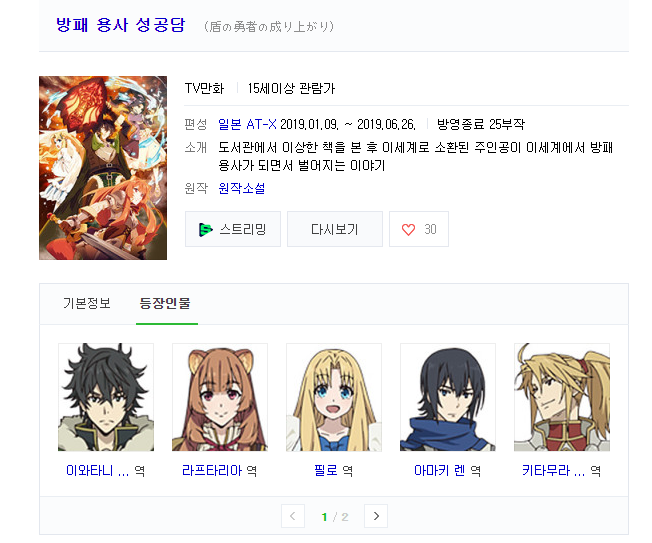Click the anime poster thumbnail

(103, 168)
